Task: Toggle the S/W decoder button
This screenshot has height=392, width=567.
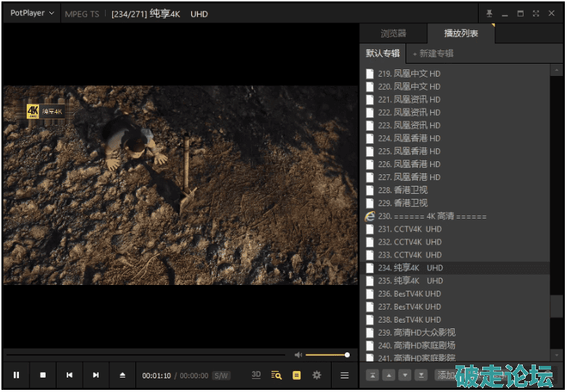Action: (222, 376)
